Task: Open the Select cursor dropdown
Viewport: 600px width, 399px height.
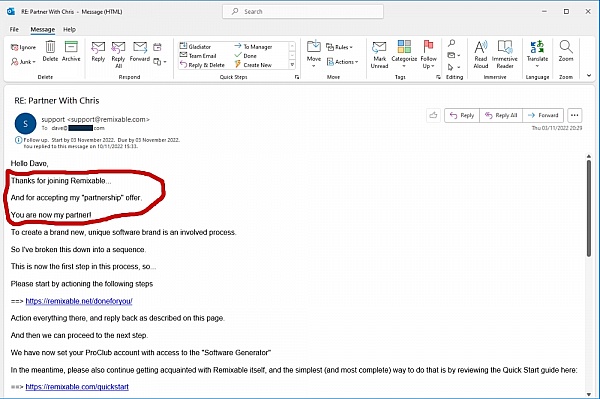Action: pos(454,67)
